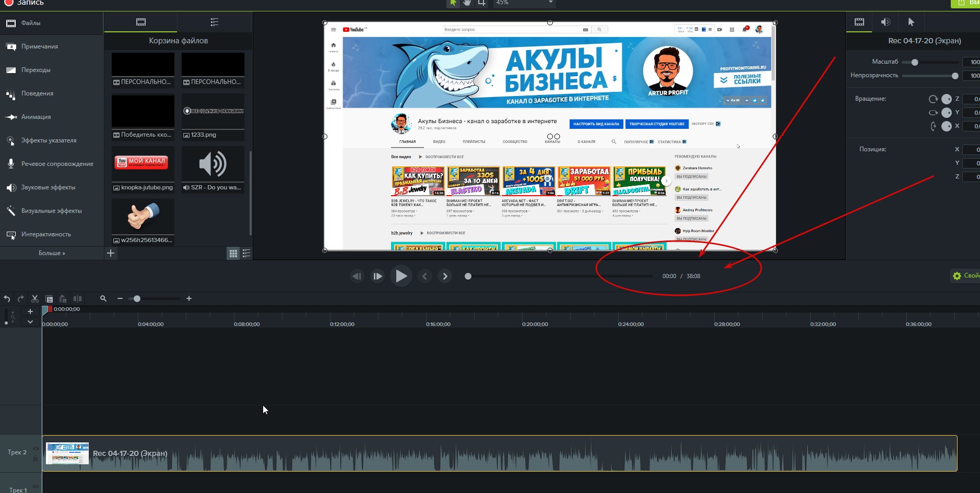
Task: Click the step-forward frame playback button
Action: (x=377, y=276)
